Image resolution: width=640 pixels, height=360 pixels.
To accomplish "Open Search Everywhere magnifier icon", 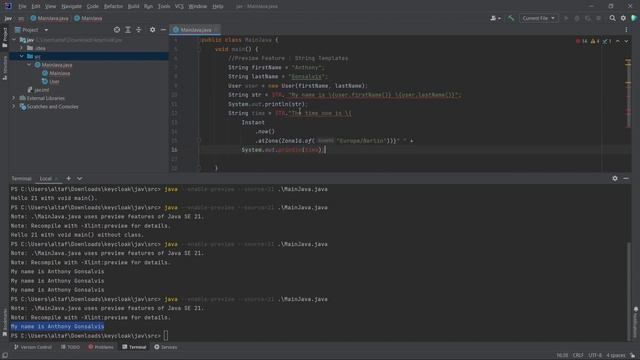I will tap(612, 18).
